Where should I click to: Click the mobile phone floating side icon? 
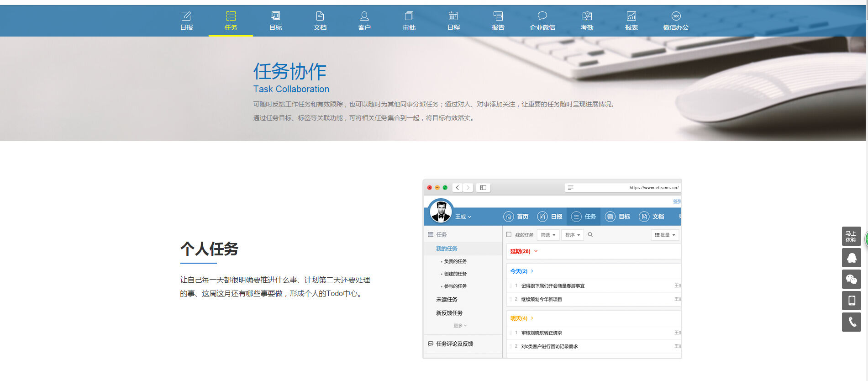coord(851,301)
